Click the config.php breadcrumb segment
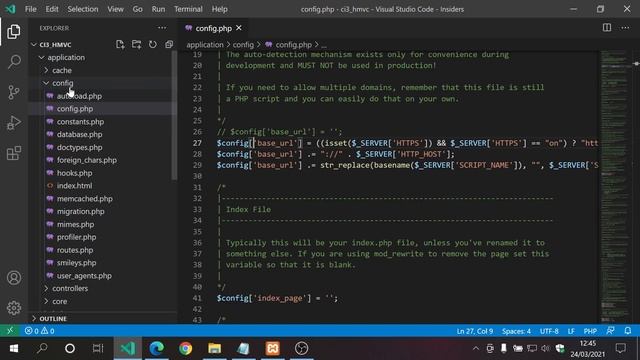This screenshot has height=360, width=640. (x=293, y=44)
